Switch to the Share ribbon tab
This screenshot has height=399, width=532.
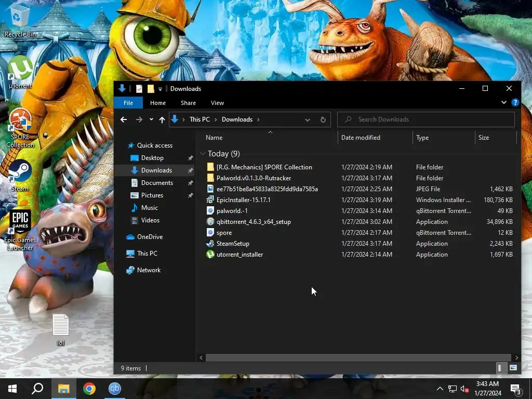(x=188, y=103)
